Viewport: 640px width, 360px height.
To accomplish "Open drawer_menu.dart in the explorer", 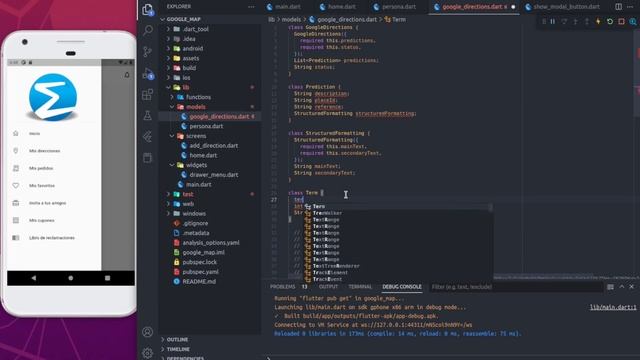I will click(213, 175).
